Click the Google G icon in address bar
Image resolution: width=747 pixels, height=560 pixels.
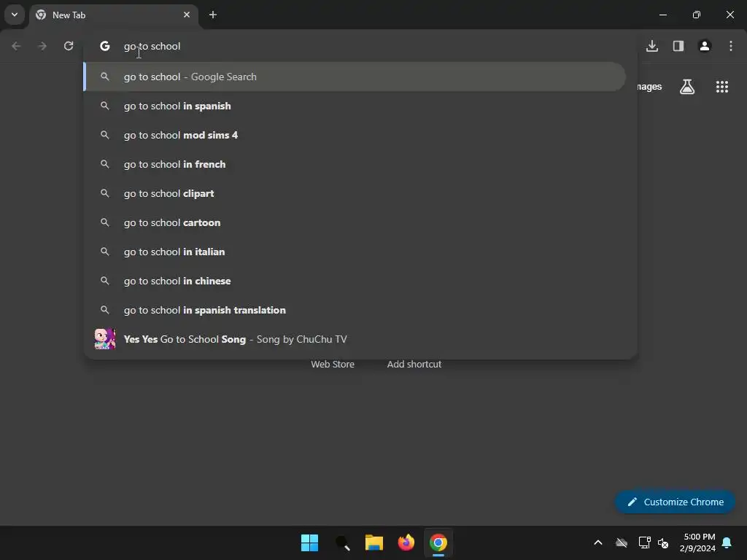click(105, 46)
